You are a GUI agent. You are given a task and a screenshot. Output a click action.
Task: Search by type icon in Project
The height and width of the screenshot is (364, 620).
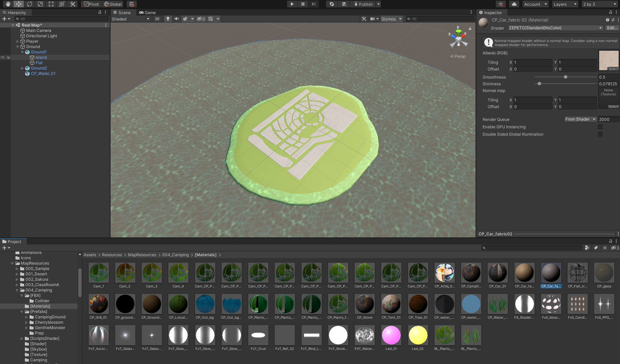point(587,248)
